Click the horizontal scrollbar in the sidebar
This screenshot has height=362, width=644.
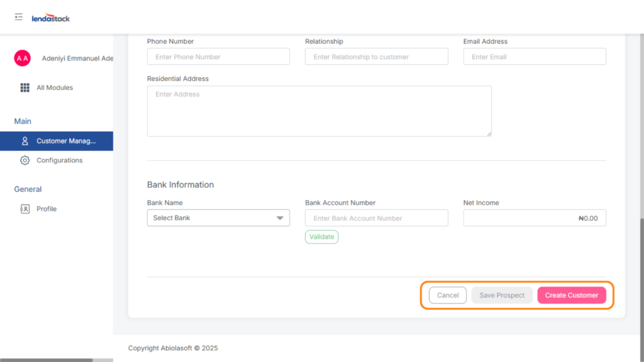tap(47, 359)
